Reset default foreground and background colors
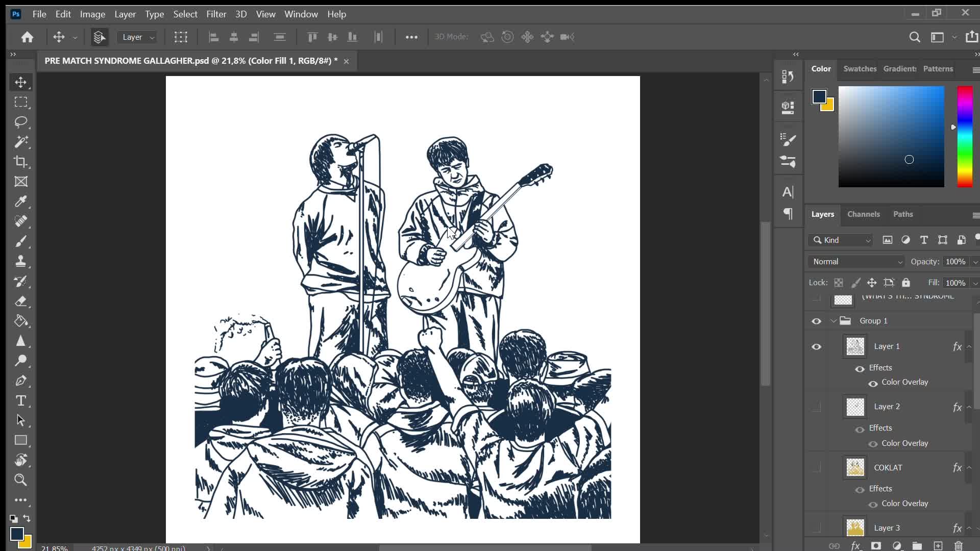 point(14,519)
